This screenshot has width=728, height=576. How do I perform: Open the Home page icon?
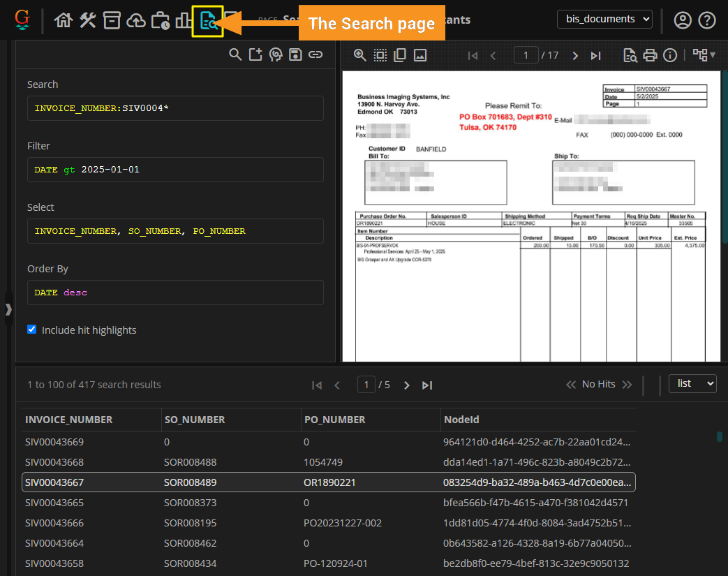[64, 21]
